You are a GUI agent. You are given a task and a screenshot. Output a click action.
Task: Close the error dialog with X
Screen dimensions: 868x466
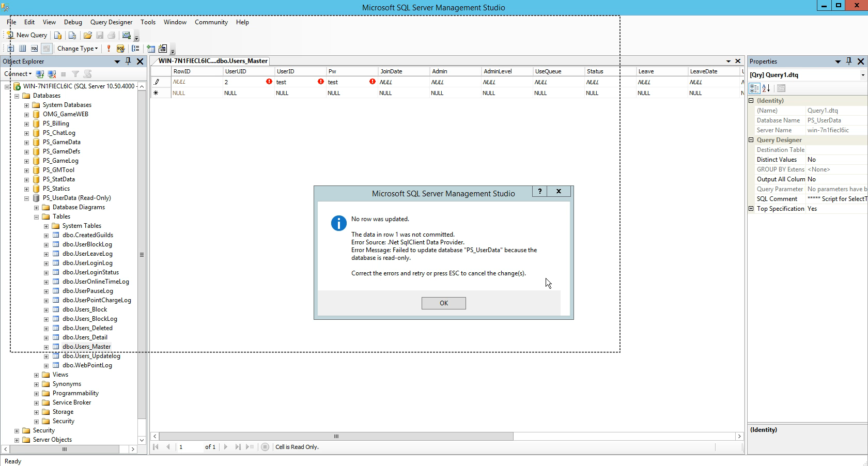(559, 191)
